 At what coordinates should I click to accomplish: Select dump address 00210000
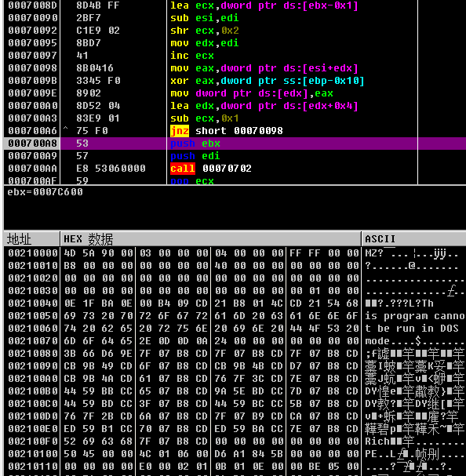[33, 253]
